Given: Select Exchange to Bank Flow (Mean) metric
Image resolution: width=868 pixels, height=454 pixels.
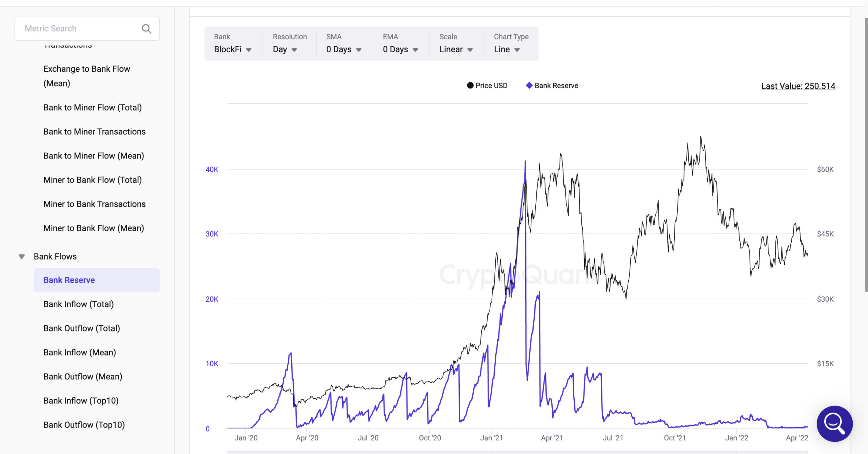Looking at the screenshot, I should point(86,76).
